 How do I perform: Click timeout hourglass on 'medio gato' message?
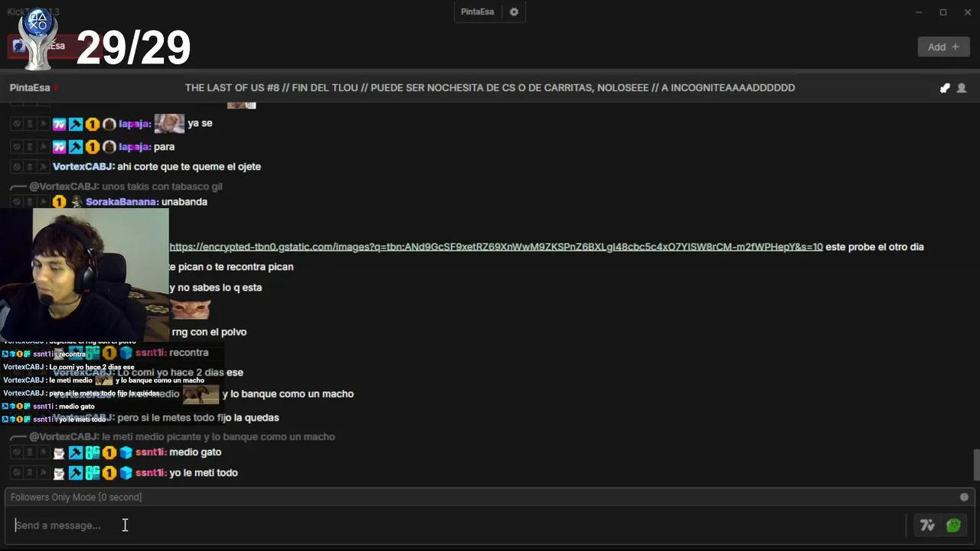[30, 452]
